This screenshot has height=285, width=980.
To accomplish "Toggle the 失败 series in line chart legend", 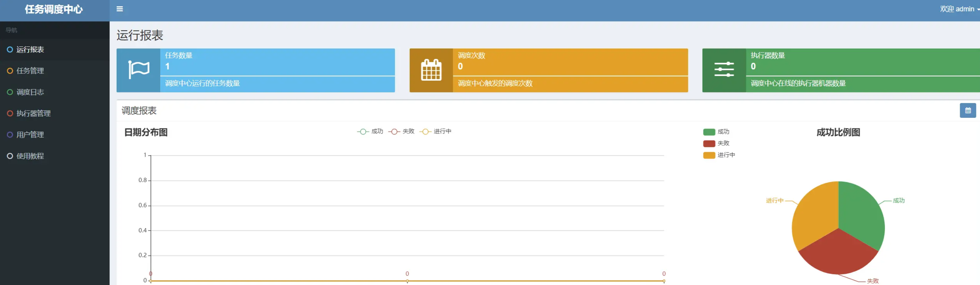I will pyautogui.click(x=401, y=132).
